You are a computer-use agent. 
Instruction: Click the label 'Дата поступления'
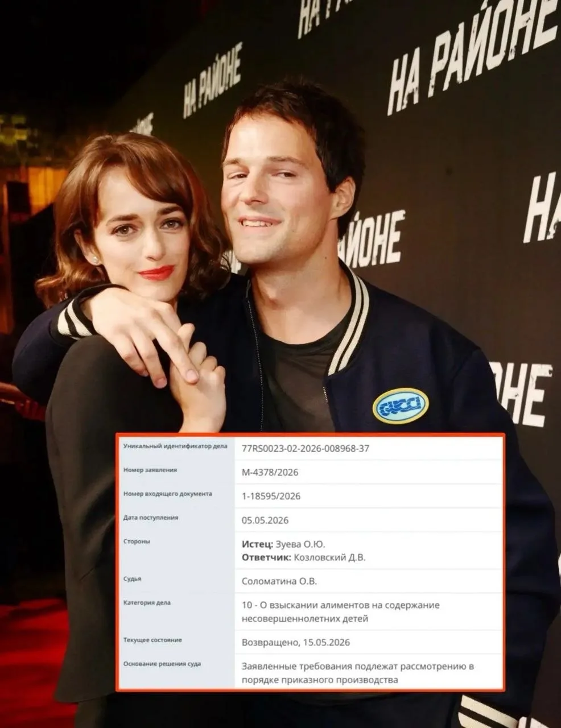click(151, 518)
